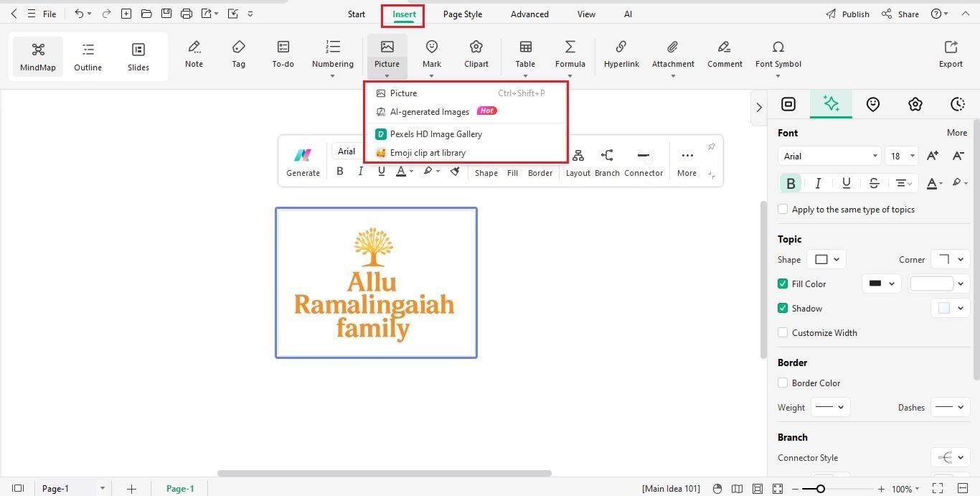Uncheck the Fill Color checkbox
Image resolution: width=980 pixels, height=496 pixels.
point(783,284)
